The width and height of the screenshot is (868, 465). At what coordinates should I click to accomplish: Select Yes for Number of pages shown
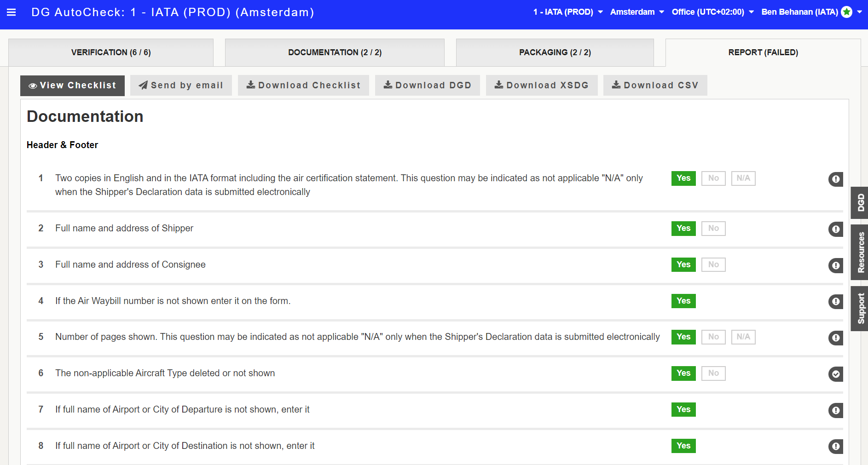click(683, 337)
